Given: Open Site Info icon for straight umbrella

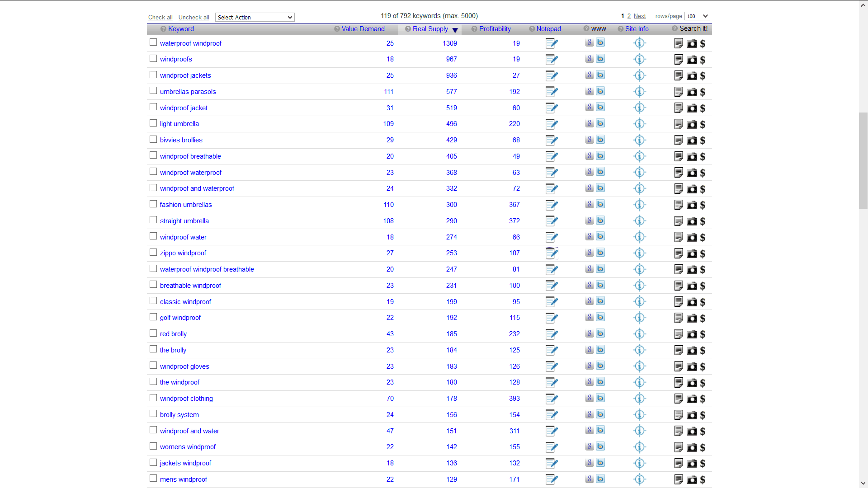Looking at the screenshot, I should point(640,221).
